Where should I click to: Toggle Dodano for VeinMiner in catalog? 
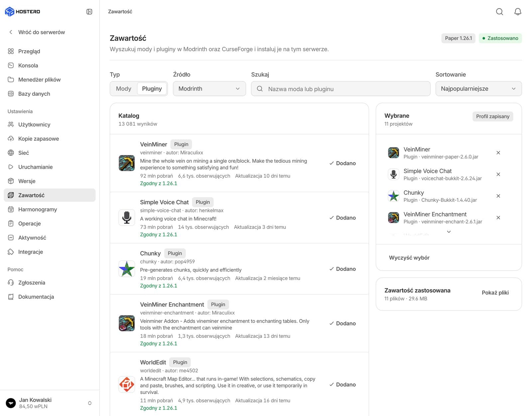click(x=342, y=163)
